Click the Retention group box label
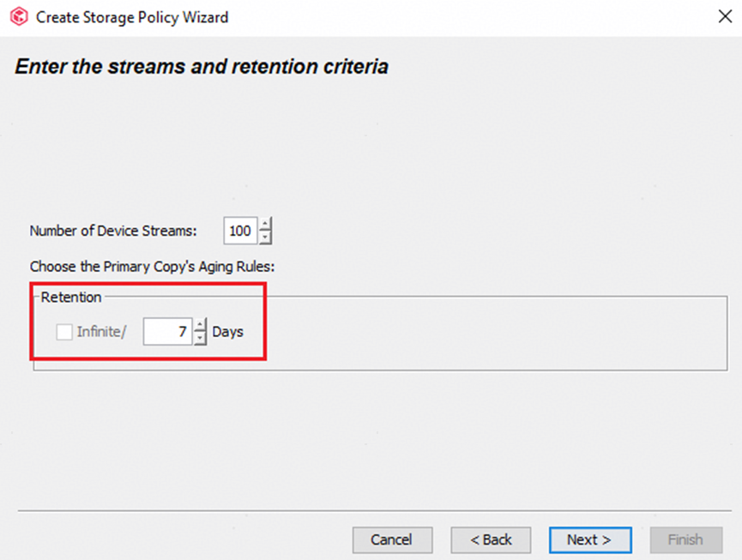742x560 pixels. pos(71,298)
